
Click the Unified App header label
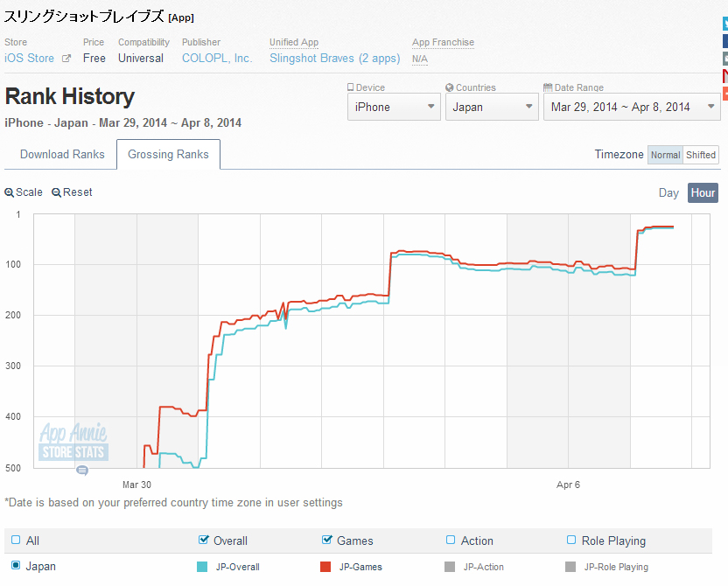294,42
